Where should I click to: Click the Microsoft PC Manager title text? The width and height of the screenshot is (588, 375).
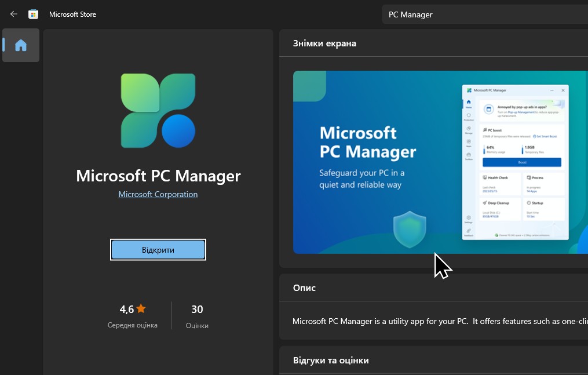(x=158, y=176)
